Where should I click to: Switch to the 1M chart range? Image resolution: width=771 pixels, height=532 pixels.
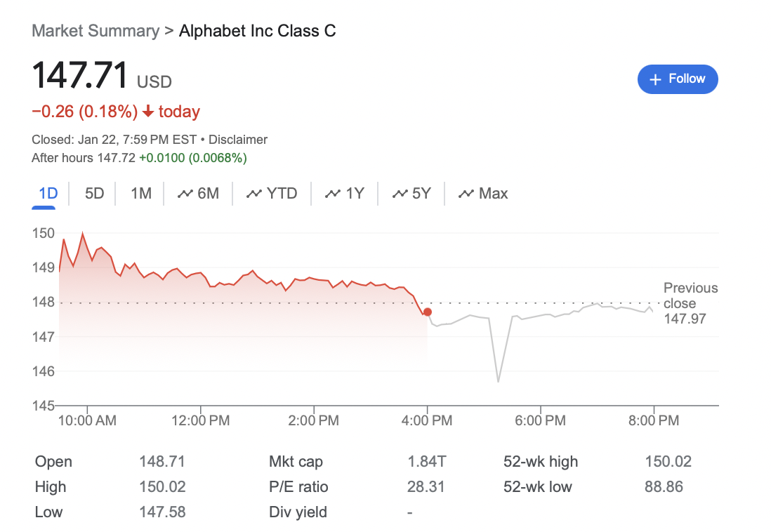click(141, 194)
